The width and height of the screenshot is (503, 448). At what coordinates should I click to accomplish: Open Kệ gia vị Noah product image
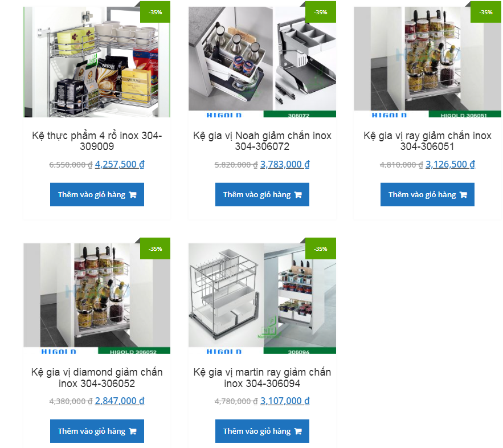pos(262,62)
